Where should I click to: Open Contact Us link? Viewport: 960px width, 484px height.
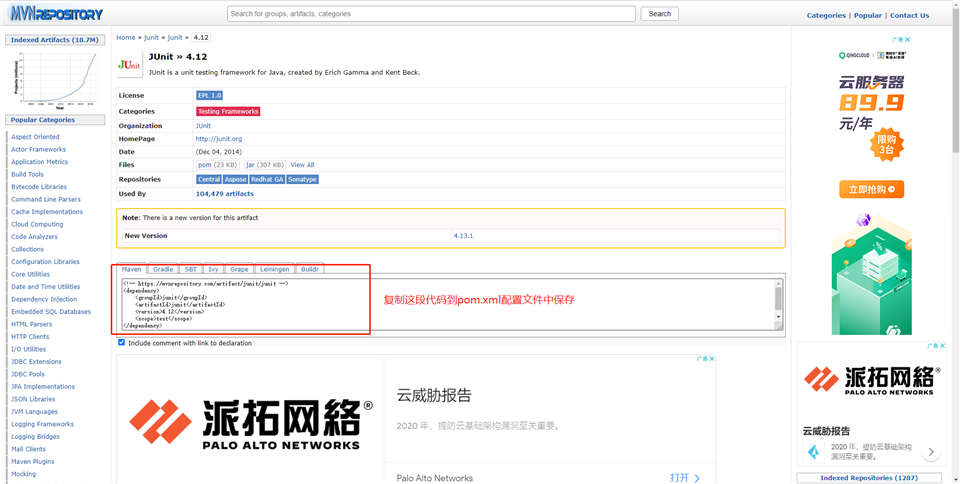pos(909,15)
